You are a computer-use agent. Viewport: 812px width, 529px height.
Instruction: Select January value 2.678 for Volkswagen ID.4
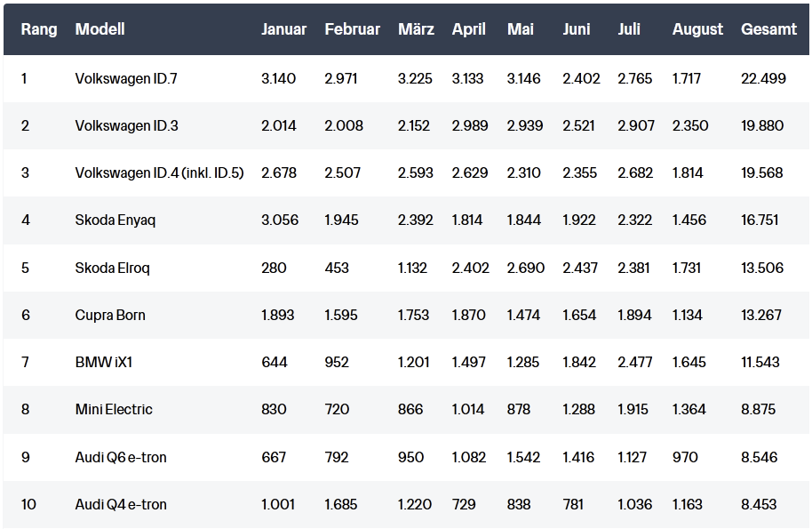pos(279,173)
